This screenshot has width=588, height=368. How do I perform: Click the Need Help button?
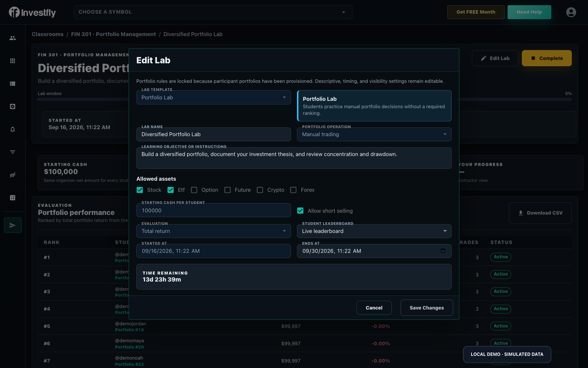pyautogui.click(x=529, y=12)
